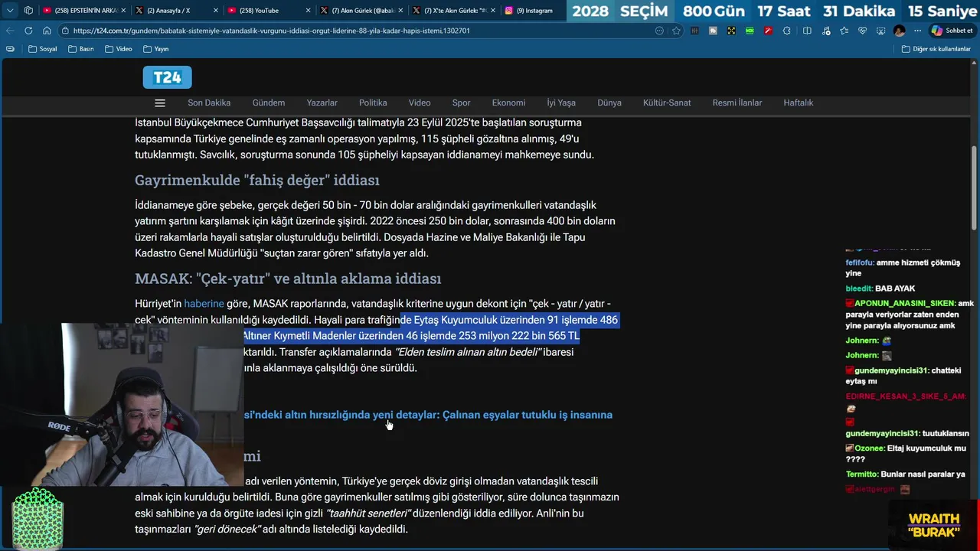
Task: Open the Yazarlar section
Action: [x=322, y=103]
